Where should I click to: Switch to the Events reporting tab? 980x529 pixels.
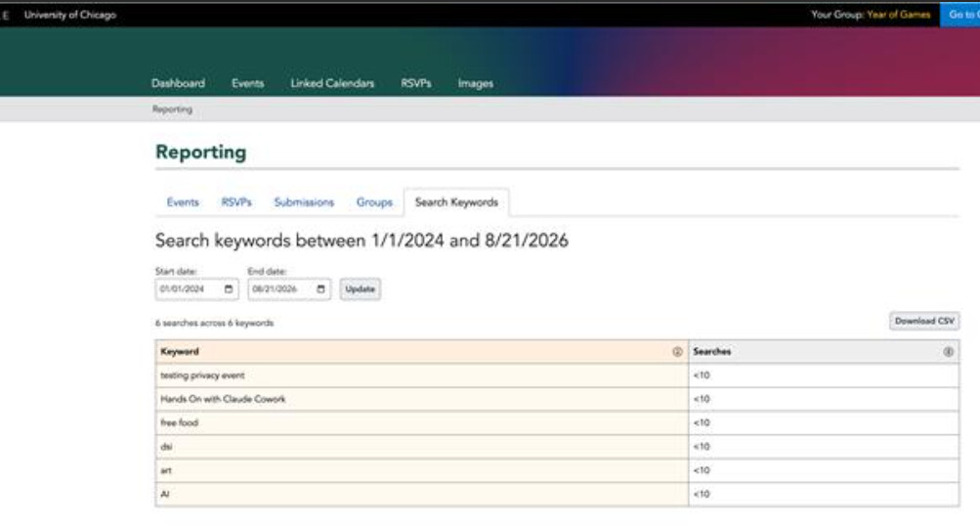click(183, 202)
